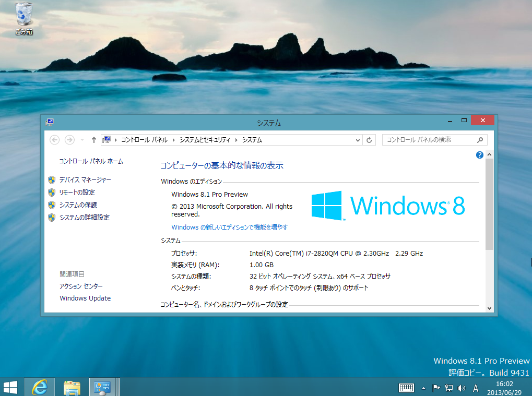Click the システムの種類: label
532x396 pixels.
[191, 277]
